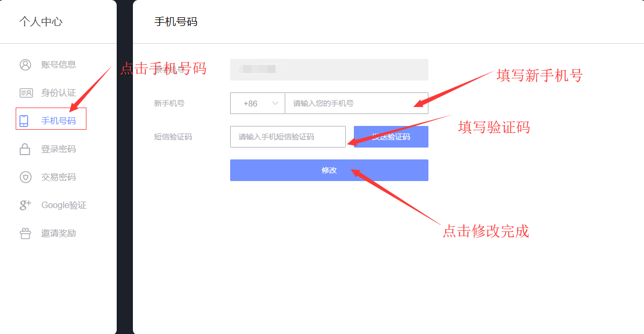Click the gift icon for invite rewards
The image size is (644, 334).
click(x=25, y=233)
